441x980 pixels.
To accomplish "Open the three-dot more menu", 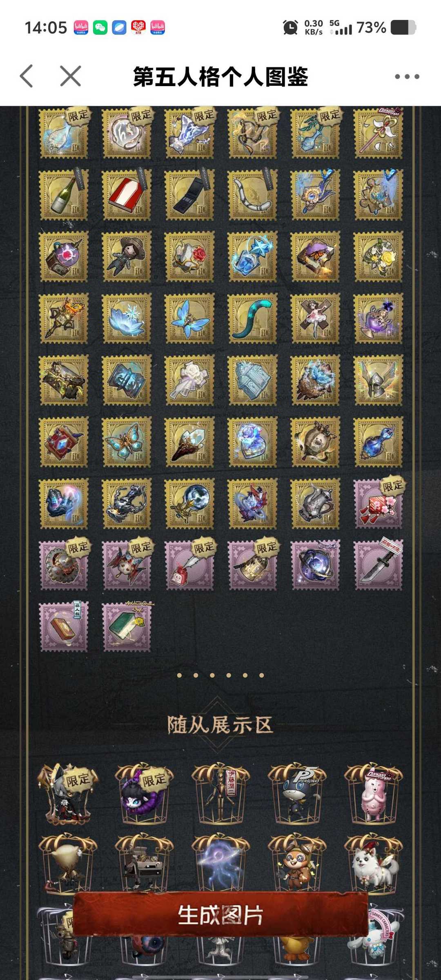I will click(407, 76).
